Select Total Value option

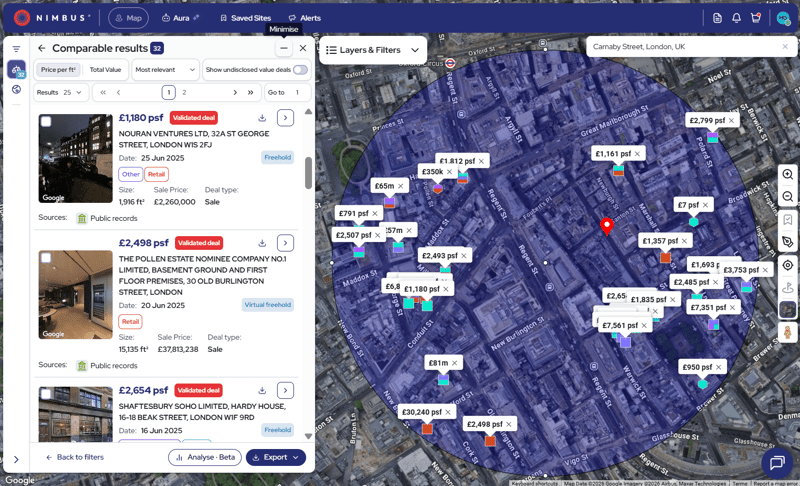point(105,70)
